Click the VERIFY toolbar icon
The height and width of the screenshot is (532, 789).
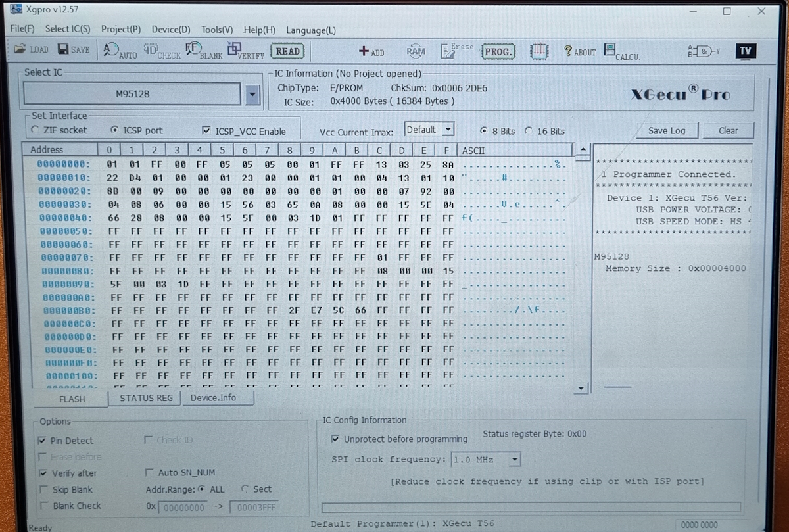[245, 51]
